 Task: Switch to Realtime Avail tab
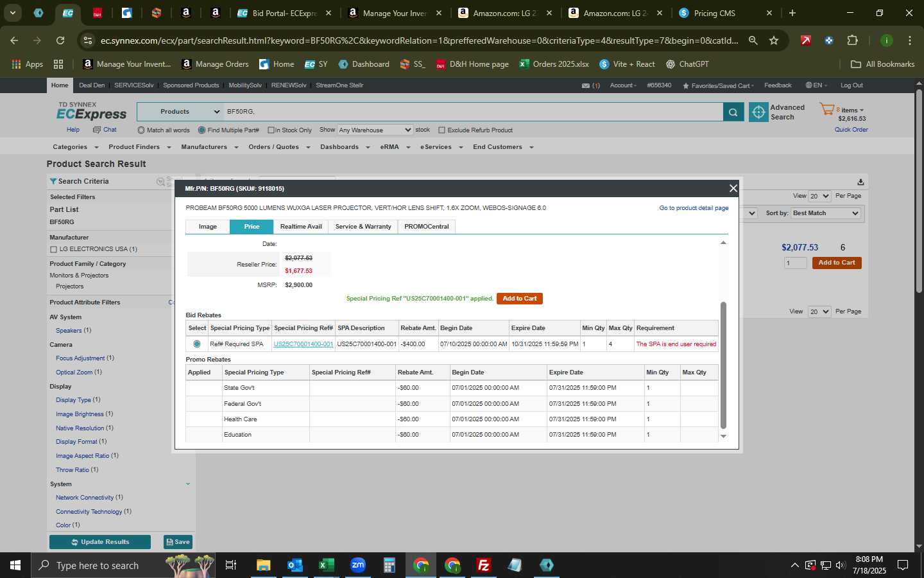pyautogui.click(x=300, y=227)
